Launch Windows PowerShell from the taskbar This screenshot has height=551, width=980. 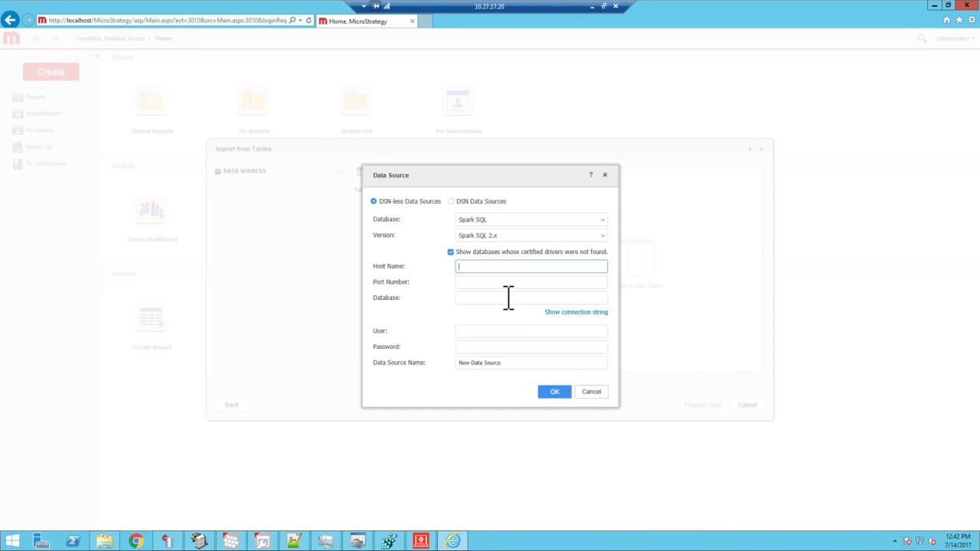click(73, 541)
